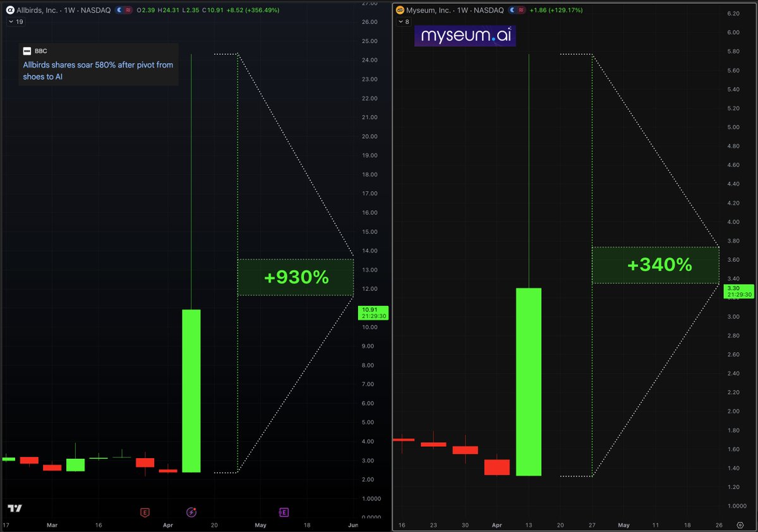
Task: Open the TradingView logo in Allbirds chart
Action: [x=15, y=509]
